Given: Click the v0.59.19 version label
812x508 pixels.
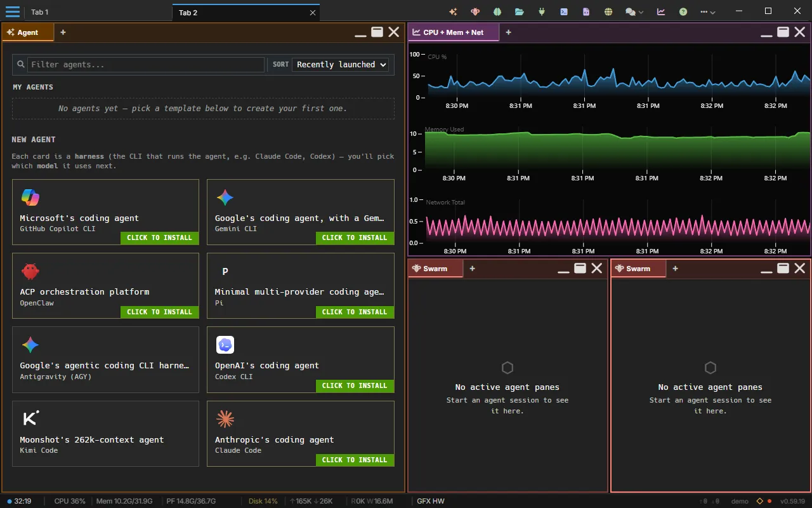Looking at the screenshot, I should click(x=793, y=501).
